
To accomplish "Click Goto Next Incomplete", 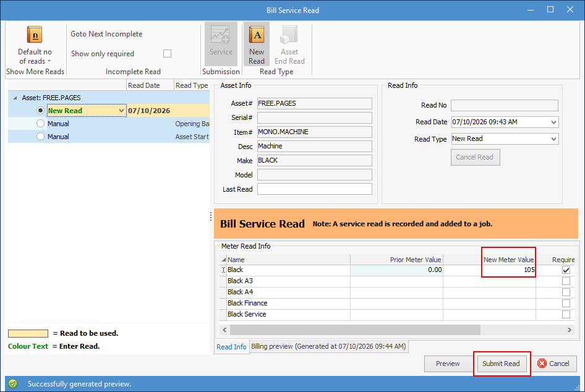I will click(106, 34).
